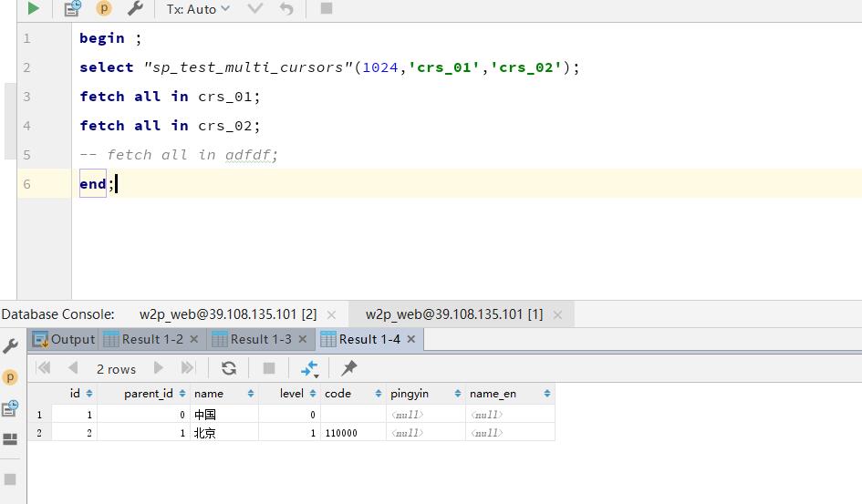Viewport: 862px width, 504px height.
Task: Click the wrench icon in left sidebar
Action: tap(10, 346)
